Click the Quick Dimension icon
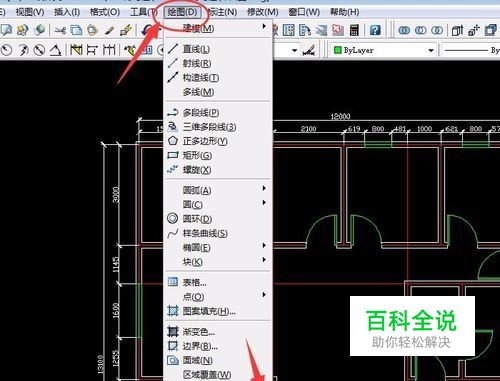Viewport: 500px width, 381px height. (x=76, y=50)
